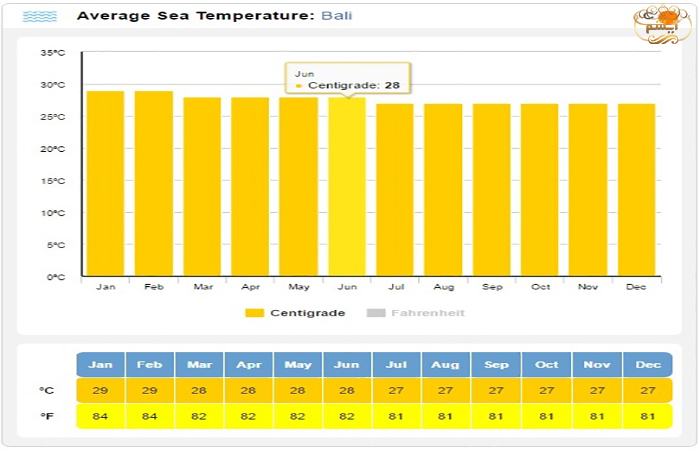Select the Jan column header in table
Image resolution: width=700 pixels, height=450 pixels.
click(101, 365)
